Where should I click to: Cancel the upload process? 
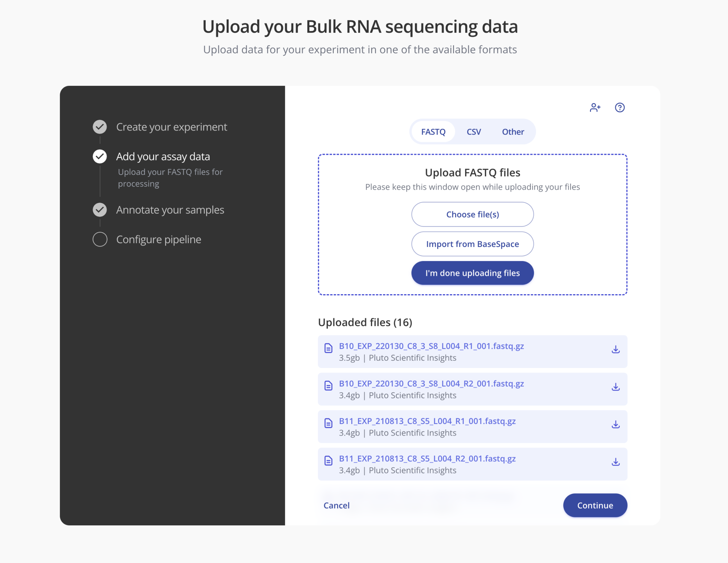(337, 505)
